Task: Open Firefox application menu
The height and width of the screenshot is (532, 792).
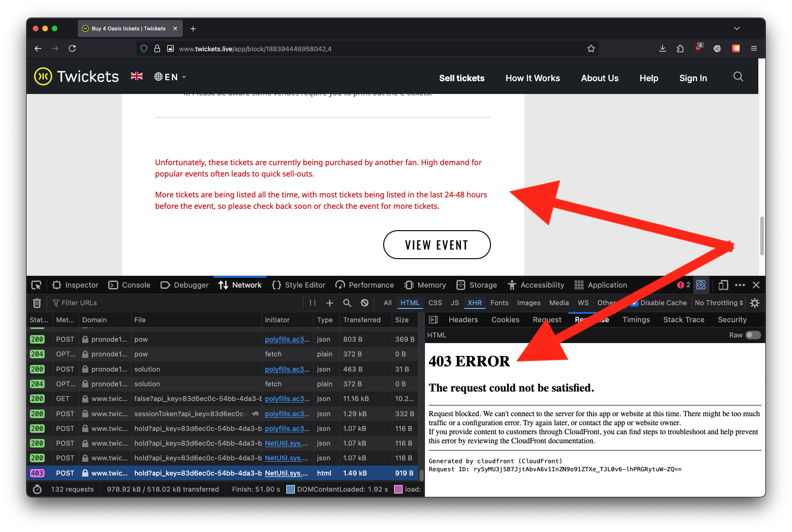Action: [x=754, y=48]
